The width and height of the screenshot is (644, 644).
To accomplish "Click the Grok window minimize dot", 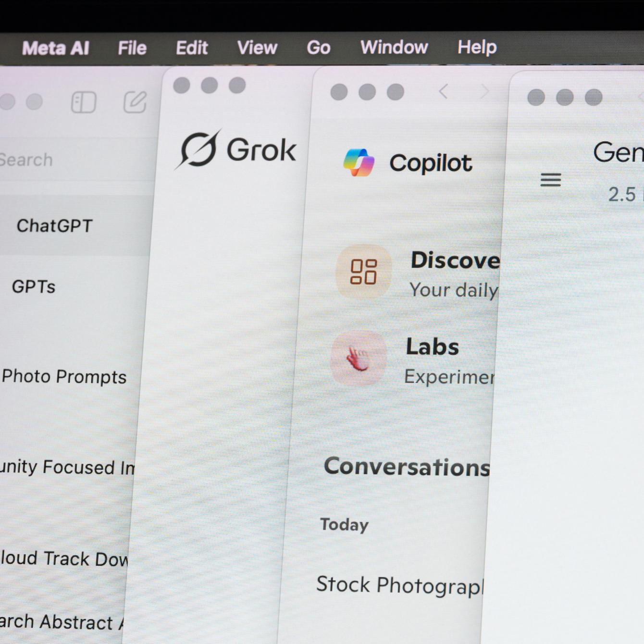I will point(209,85).
